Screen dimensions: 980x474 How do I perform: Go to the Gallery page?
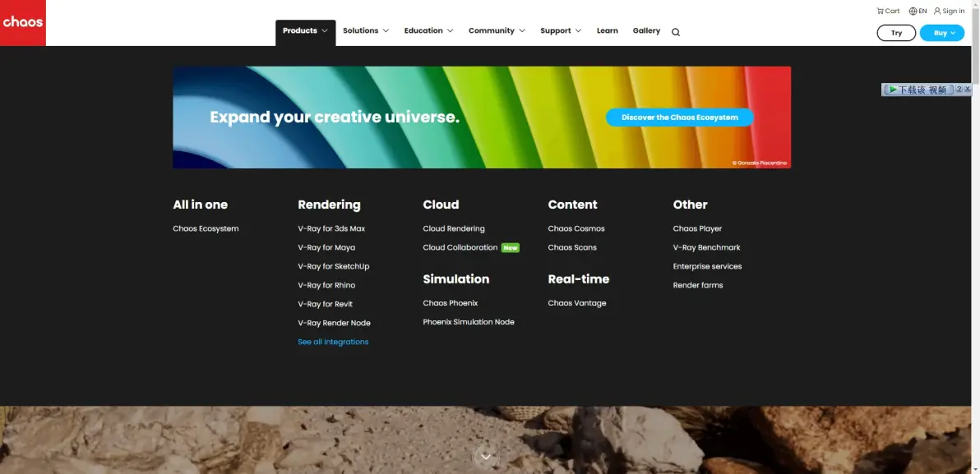[646, 30]
